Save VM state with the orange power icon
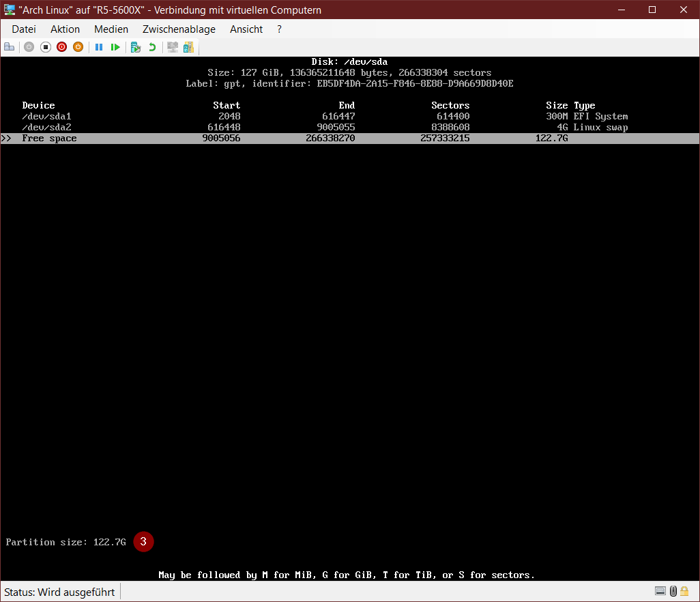This screenshot has width=700, height=602. coord(78,47)
